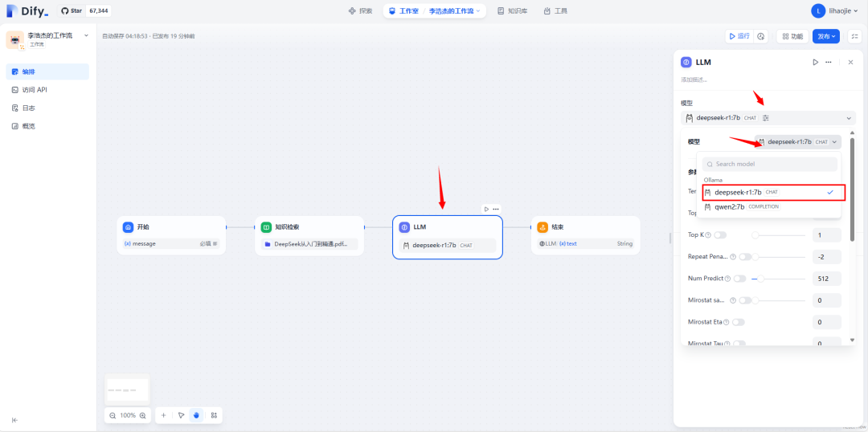This screenshot has width=868, height=432.
Task: Open LLM node more options on canvas
Action: pos(496,209)
